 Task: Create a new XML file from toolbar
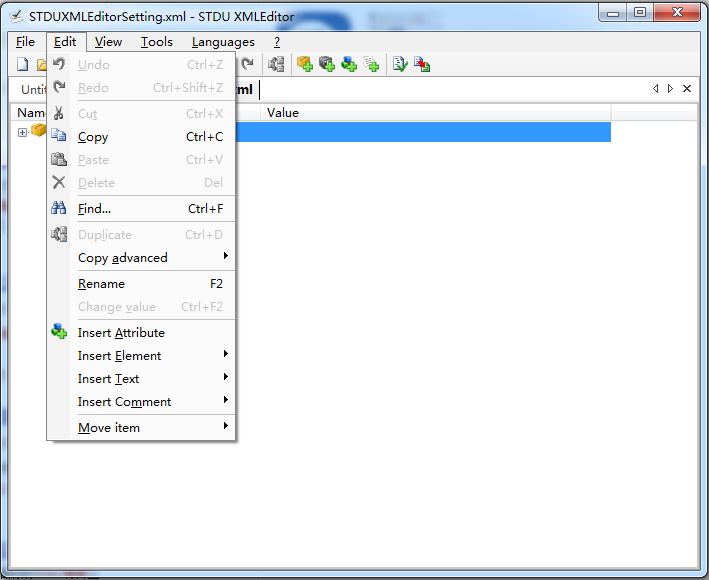(23, 65)
